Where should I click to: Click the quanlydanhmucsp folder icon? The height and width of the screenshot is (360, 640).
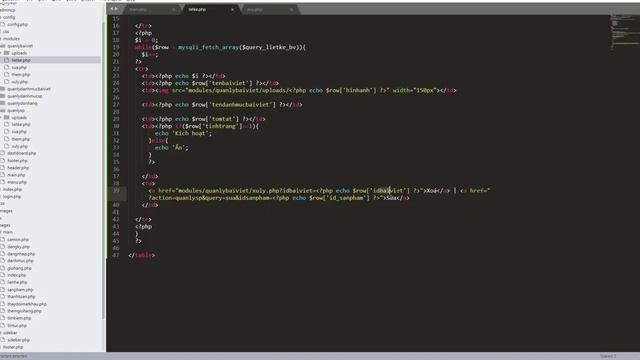click(x=2, y=96)
